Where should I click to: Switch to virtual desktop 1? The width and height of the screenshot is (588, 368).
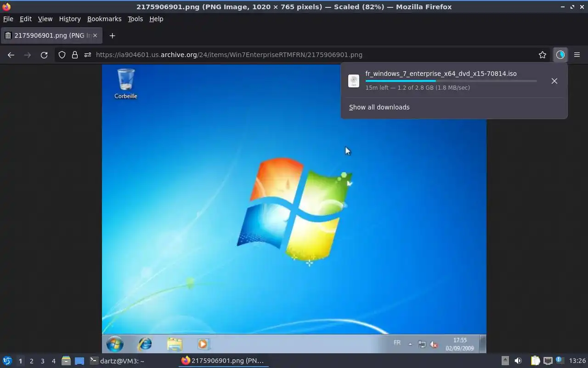click(x=20, y=361)
